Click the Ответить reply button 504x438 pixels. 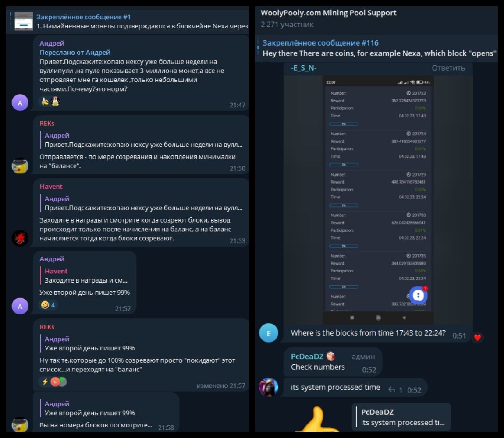[448, 68]
